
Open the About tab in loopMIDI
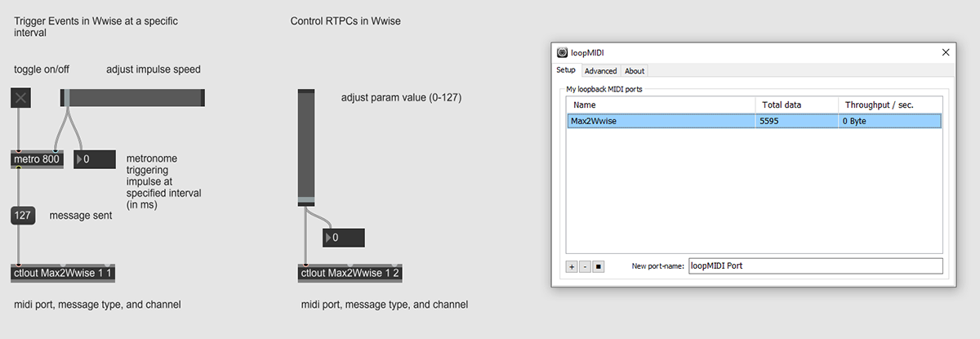click(x=635, y=71)
